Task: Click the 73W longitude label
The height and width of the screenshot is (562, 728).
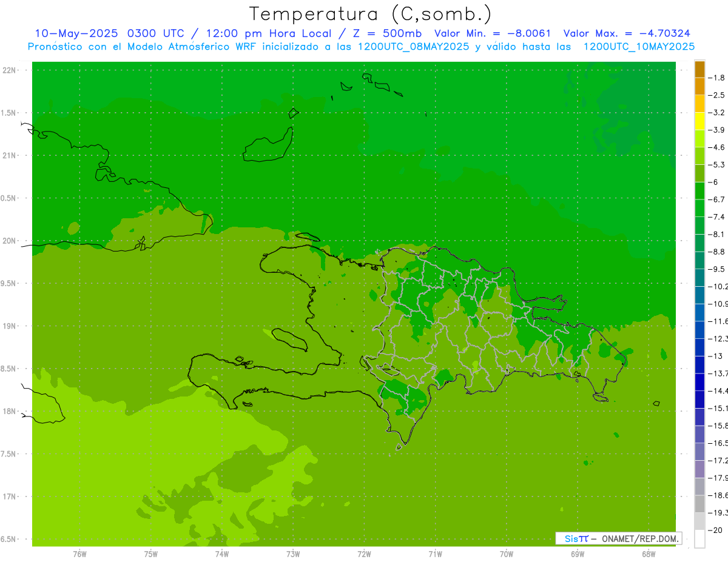Action: (293, 554)
